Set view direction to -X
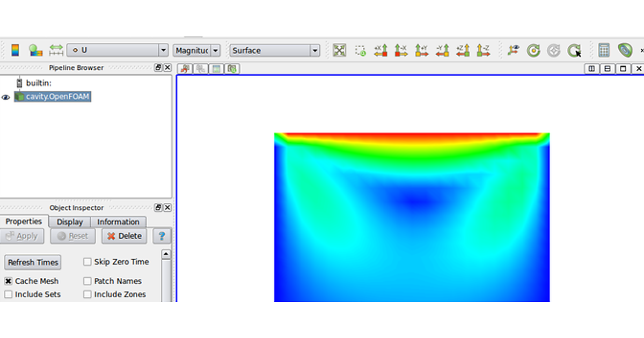This screenshot has height=338, width=644. tap(401, 50)
